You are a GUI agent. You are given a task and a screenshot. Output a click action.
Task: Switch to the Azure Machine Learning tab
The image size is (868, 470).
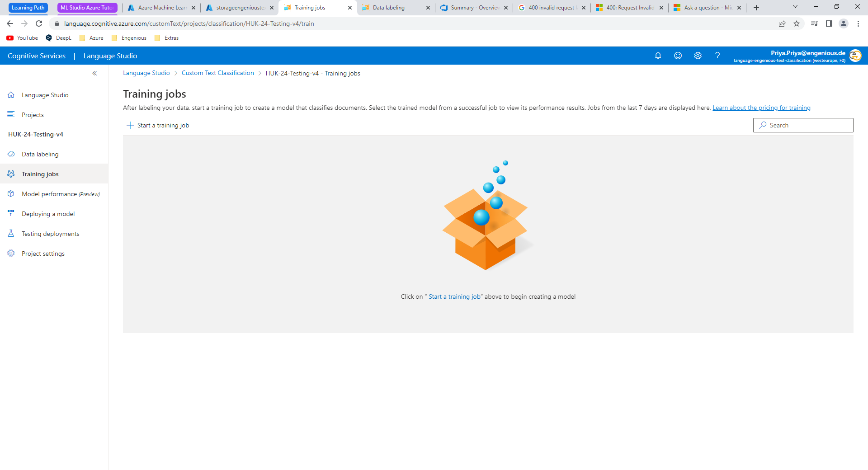coord(161,8)
